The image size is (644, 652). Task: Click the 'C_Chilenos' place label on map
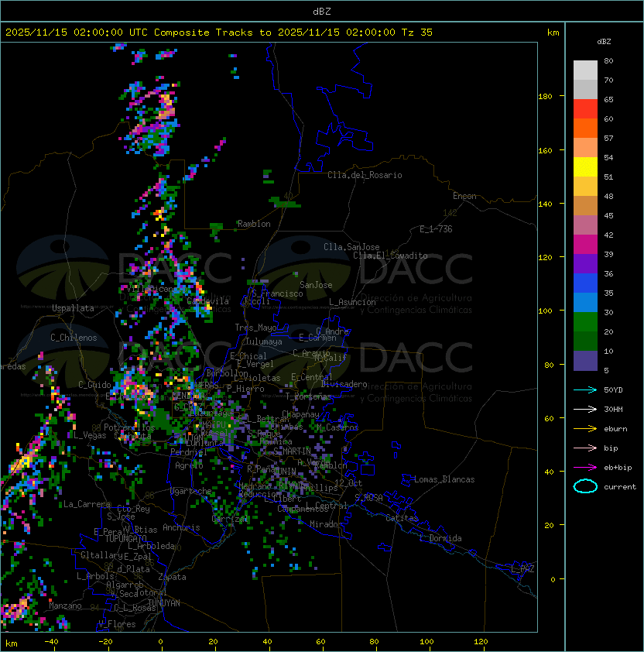pyautogui.click(x=74, y=338)
